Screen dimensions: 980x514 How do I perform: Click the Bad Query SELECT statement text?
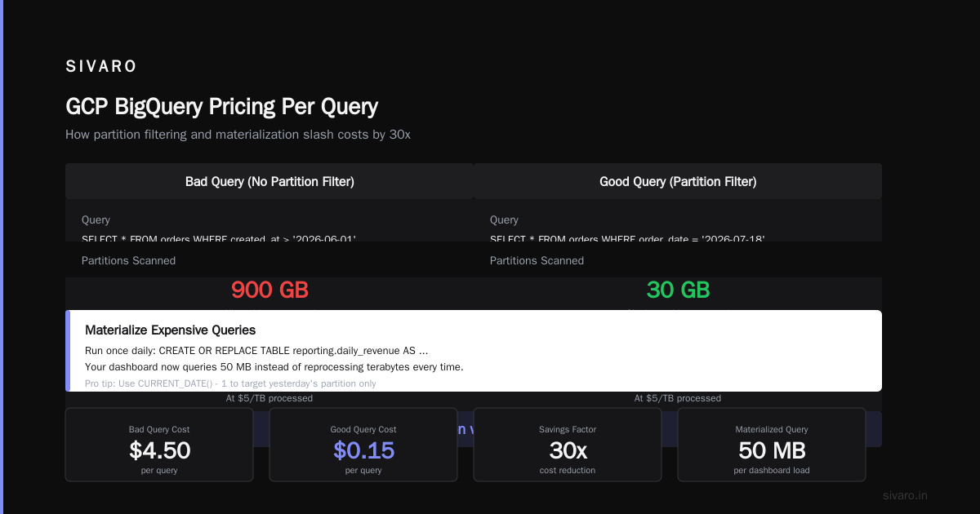click(219, 239)
